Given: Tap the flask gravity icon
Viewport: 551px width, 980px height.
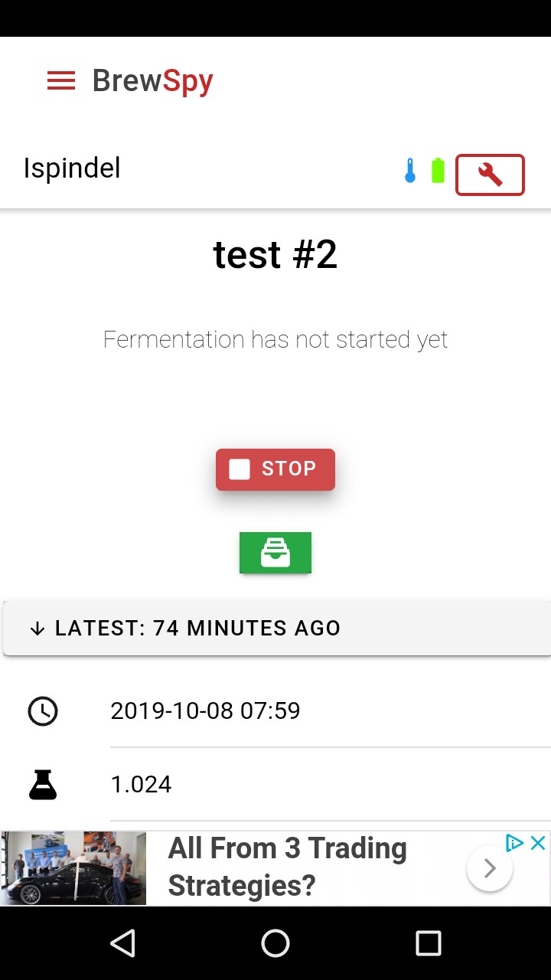Looking at the screenshot, I should (43, 785).
